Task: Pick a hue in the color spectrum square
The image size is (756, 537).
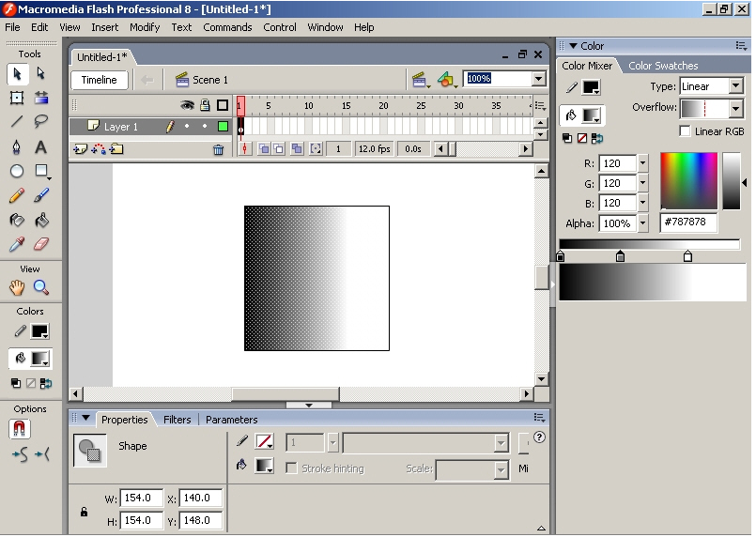Action: coord(688,181)
